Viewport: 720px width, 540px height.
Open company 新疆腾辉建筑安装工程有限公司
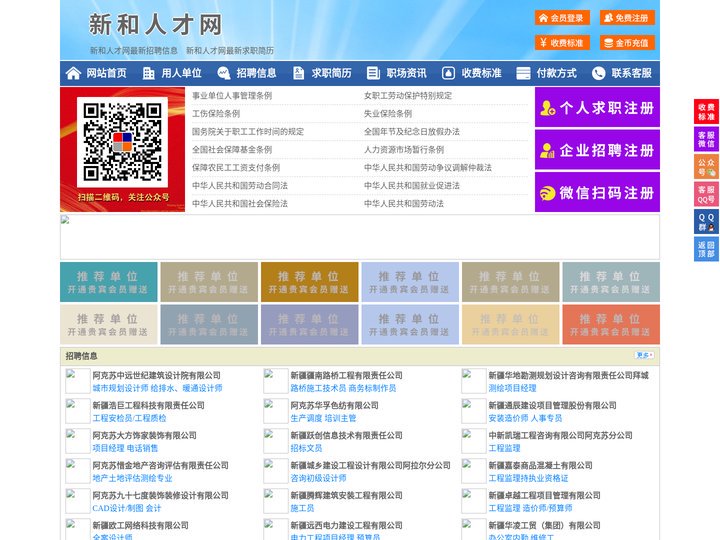[x=346, y=495]
